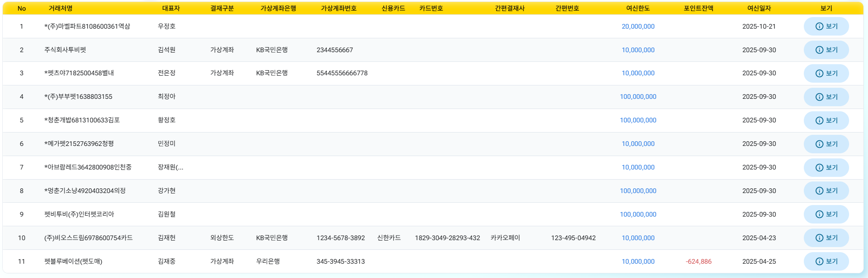868x278 pixels.
Task: Click info icon in row 3 보기 button
Action: click(x=819, y=73)
